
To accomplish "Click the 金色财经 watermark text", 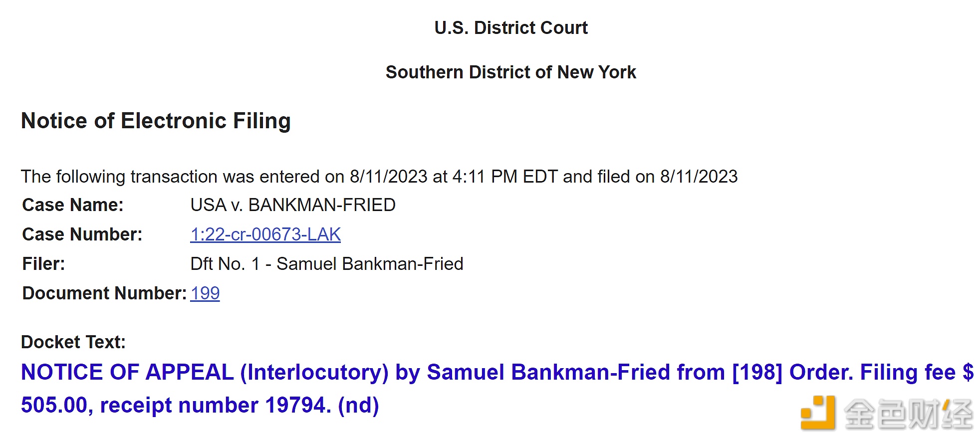I will (908, 414).
